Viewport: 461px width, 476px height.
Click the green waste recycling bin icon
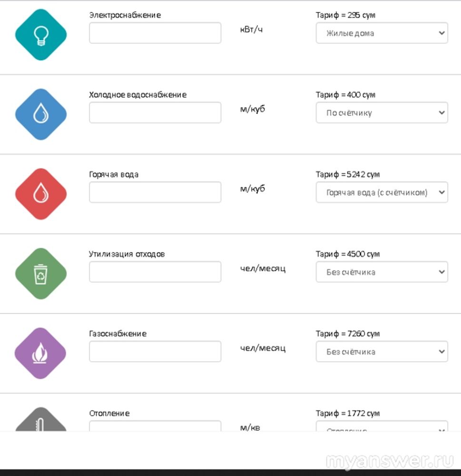point(41,274)
